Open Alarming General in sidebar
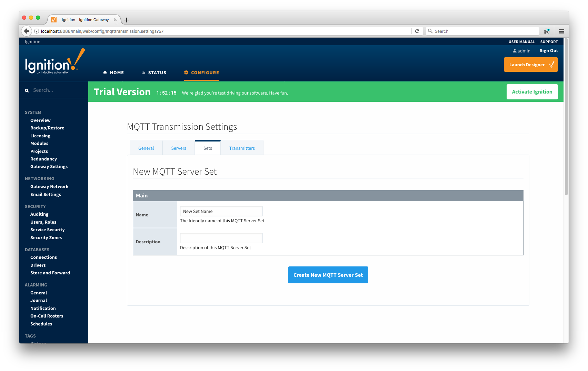Image resolution: width=588 pixels, height=371 pixels. [39, 293]
